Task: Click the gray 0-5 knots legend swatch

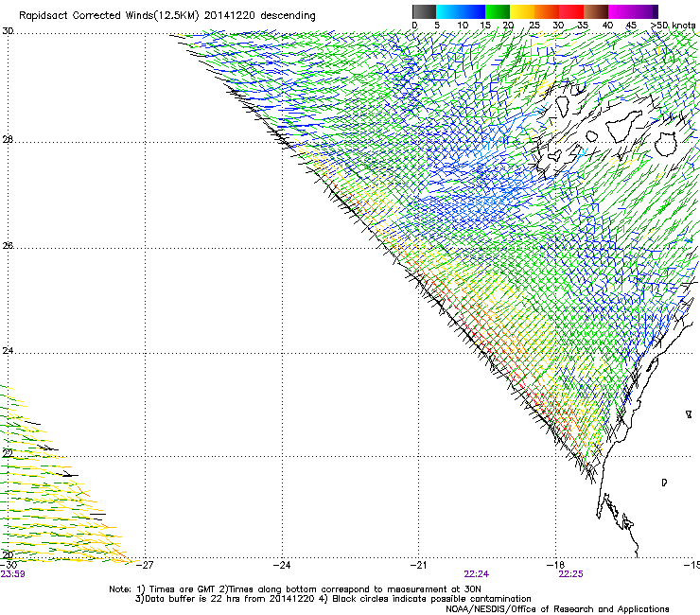Action: pos(424,12)
